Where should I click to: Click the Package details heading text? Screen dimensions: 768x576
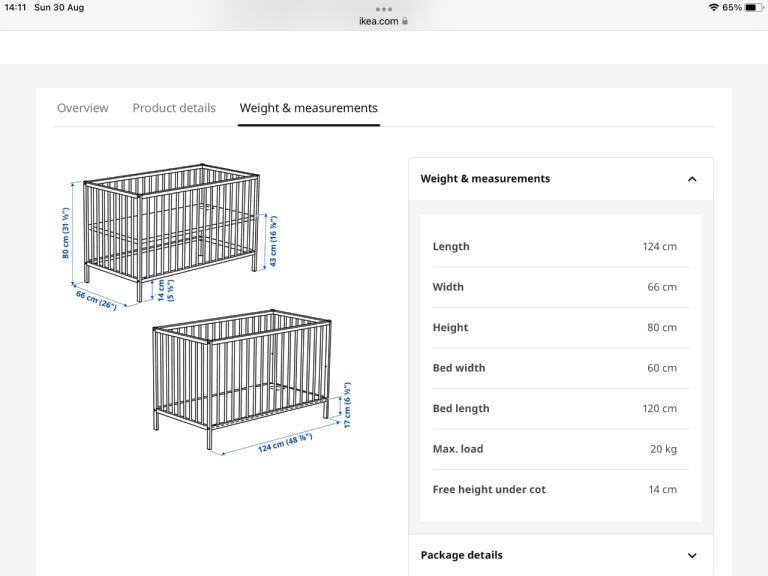click(x=461, y=555)
